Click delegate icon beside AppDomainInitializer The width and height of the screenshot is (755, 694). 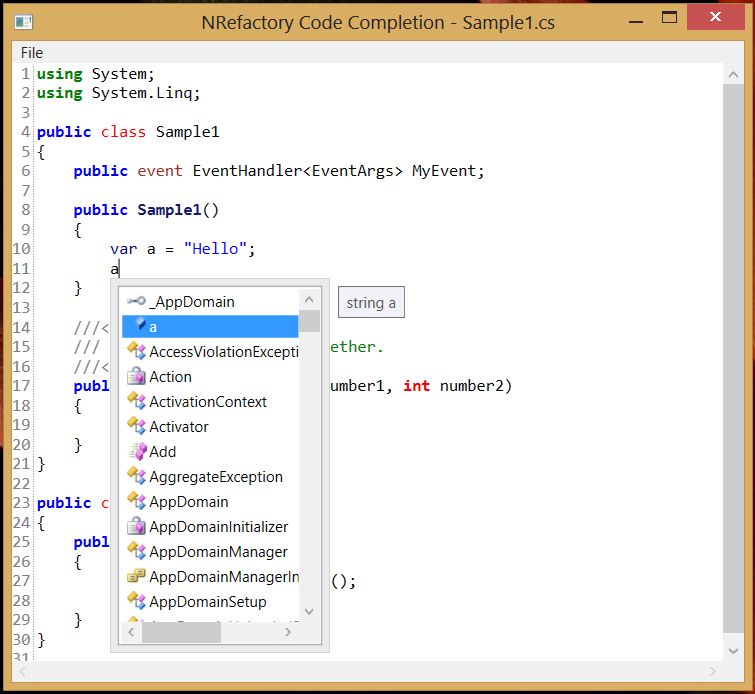pos(136,526)
